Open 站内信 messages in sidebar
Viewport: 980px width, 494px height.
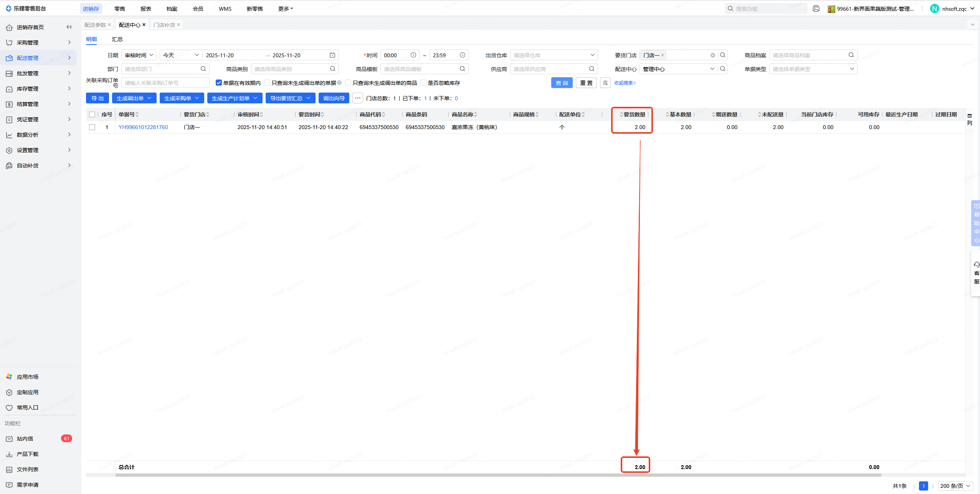(x=25, y=439)
